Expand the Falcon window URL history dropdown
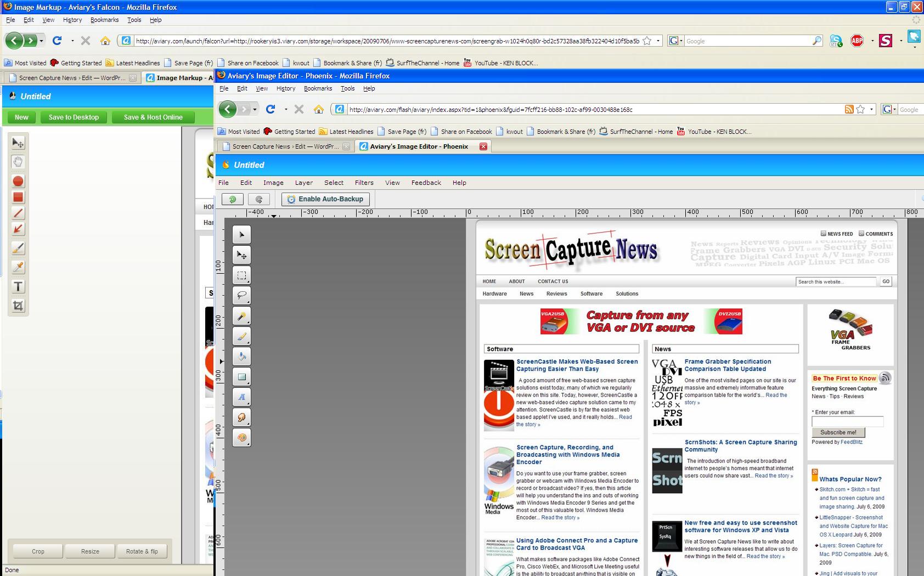 (x=658, y=41)
